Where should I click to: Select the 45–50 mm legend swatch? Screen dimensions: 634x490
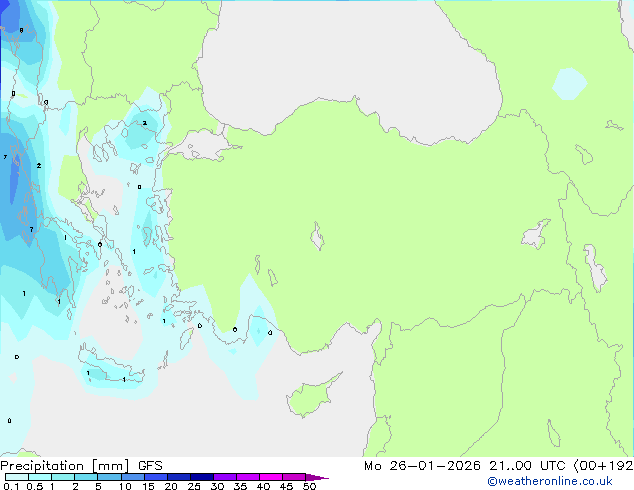point(294,477)
